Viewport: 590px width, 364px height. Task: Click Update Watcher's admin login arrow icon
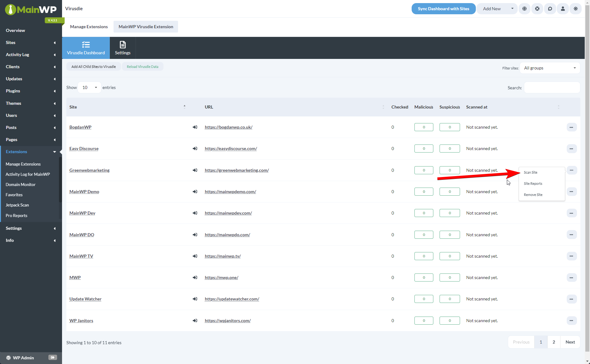pyautogui.click(x=195, y=299)
